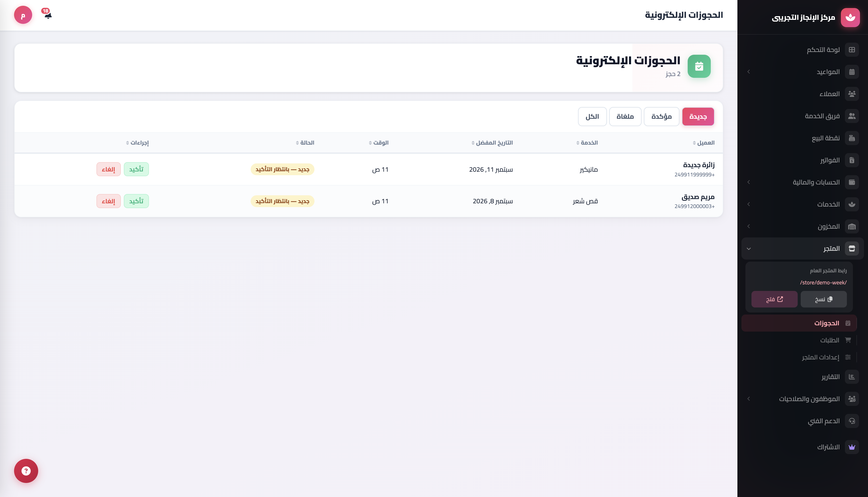Image resolution: width=868 pixels, height=497 pixels.
Task: Expand the الخدمات submenu chevron
Action: click(x=748, y=204)
